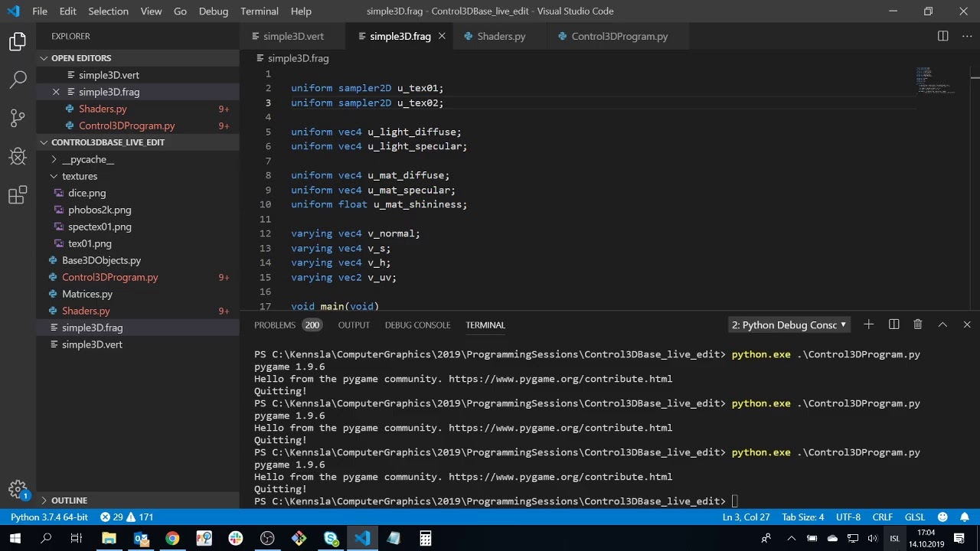The height and width of the screenshot is (551, 980).
Task: Open the File menu
Action: (40, 11)
